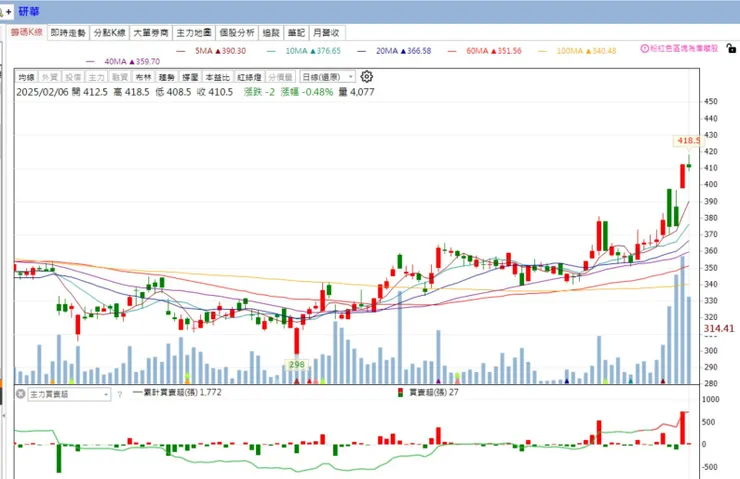Toggle the 撐壓 support-resistance overlay
This screenshot has width=740, height=479.
[190, 77]
